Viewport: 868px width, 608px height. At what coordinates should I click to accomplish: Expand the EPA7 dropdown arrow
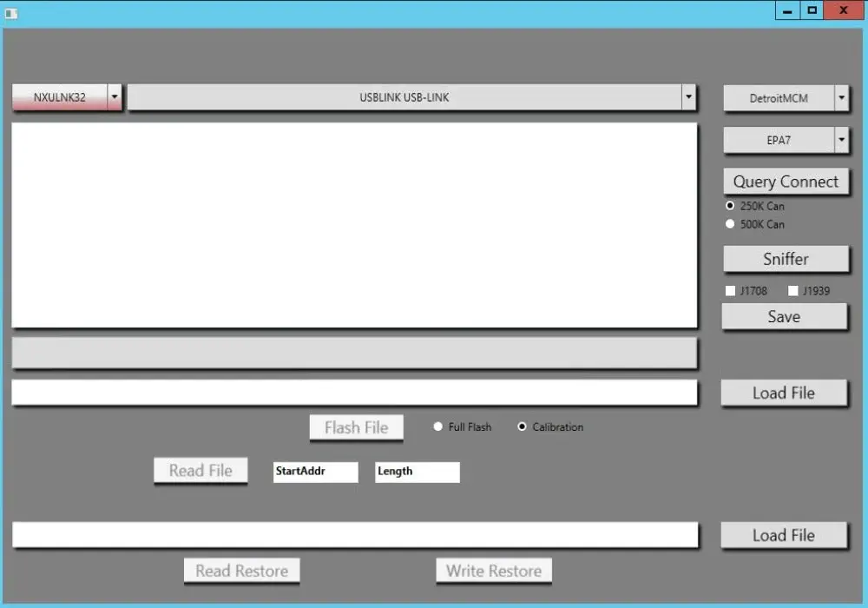tap(841, 140)
